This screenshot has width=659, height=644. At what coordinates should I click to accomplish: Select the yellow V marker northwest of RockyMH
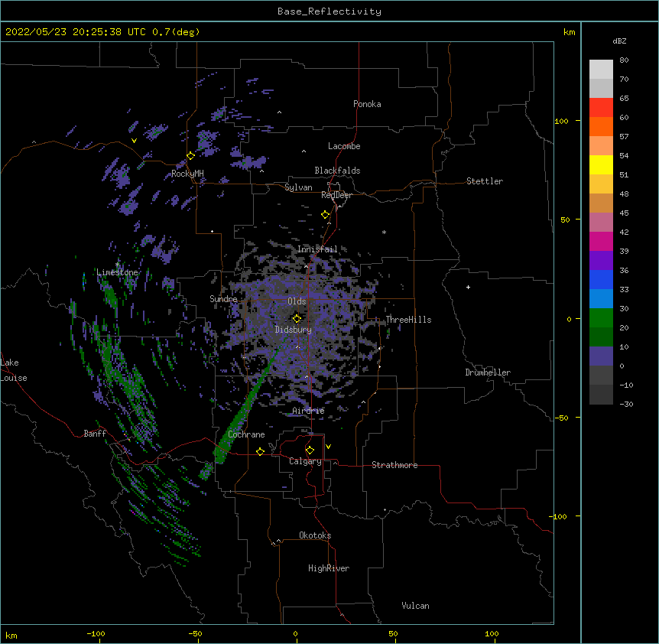134,141
